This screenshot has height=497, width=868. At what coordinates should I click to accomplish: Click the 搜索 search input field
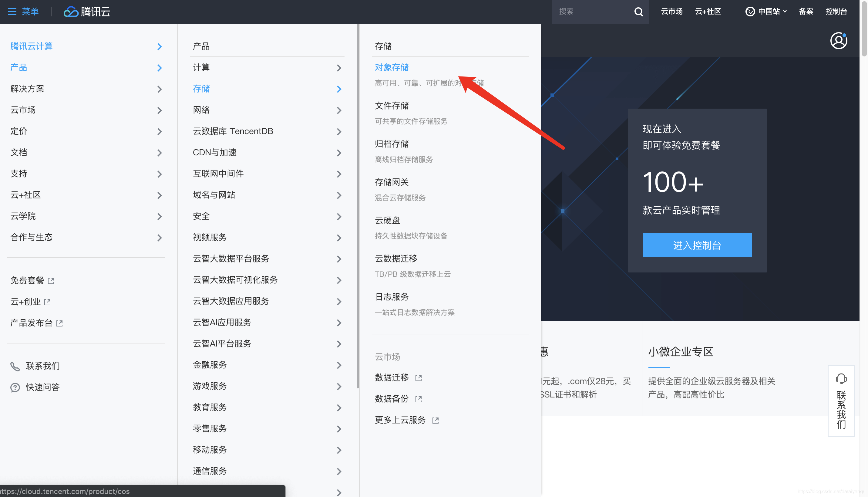point(592,12)
